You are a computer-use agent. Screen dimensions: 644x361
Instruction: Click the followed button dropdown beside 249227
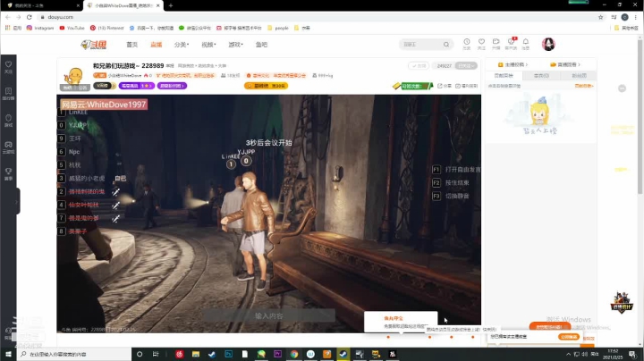[467, 65]
